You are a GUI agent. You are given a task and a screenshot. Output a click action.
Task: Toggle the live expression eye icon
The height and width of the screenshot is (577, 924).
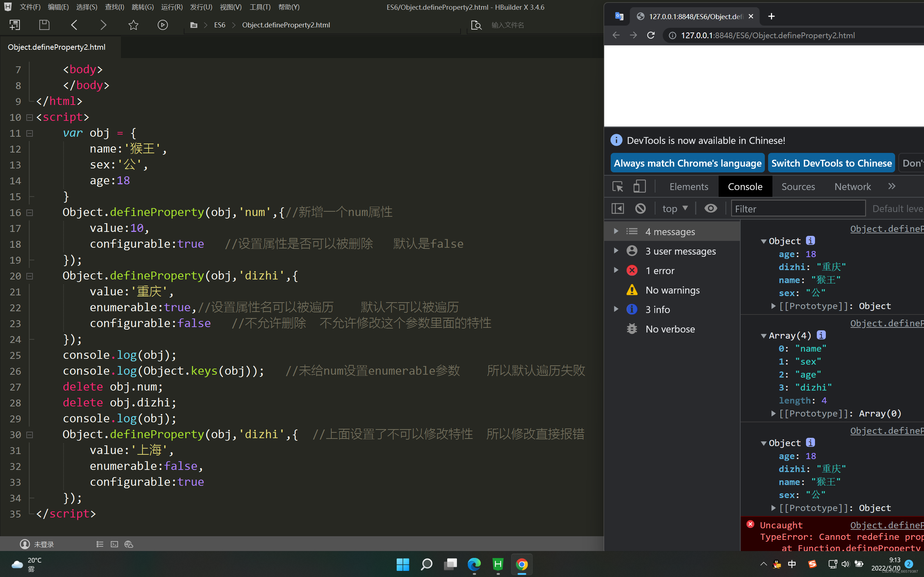[x=711, y=208]
